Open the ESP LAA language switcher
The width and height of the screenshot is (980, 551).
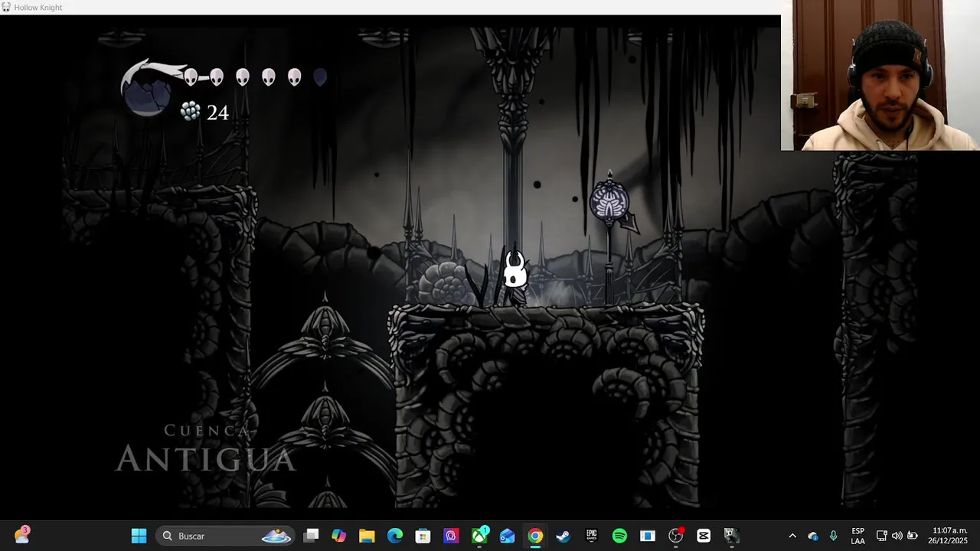[x=857, y=536]
